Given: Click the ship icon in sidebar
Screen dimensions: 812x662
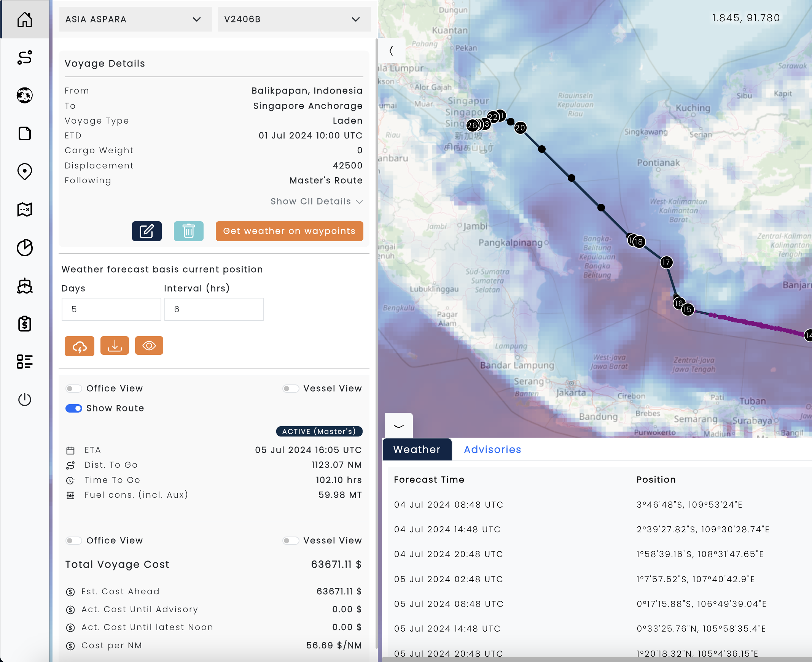Looking at the screenshot, I should [24, 286].
